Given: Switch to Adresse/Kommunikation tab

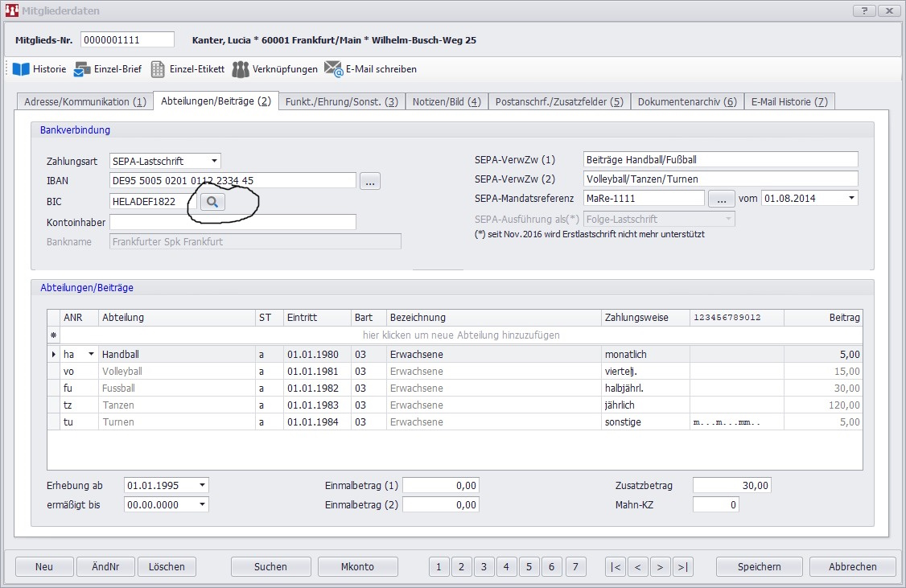Looking at the screenshot, I should click(85, 101).
